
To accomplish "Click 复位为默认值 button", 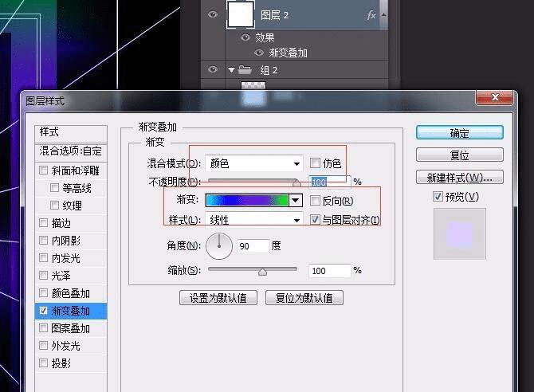I will click(304, 298).
